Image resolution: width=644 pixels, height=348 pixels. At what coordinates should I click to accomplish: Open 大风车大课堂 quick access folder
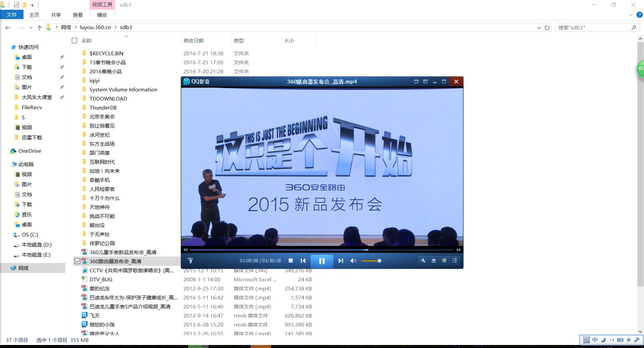(x=37, y=97)
